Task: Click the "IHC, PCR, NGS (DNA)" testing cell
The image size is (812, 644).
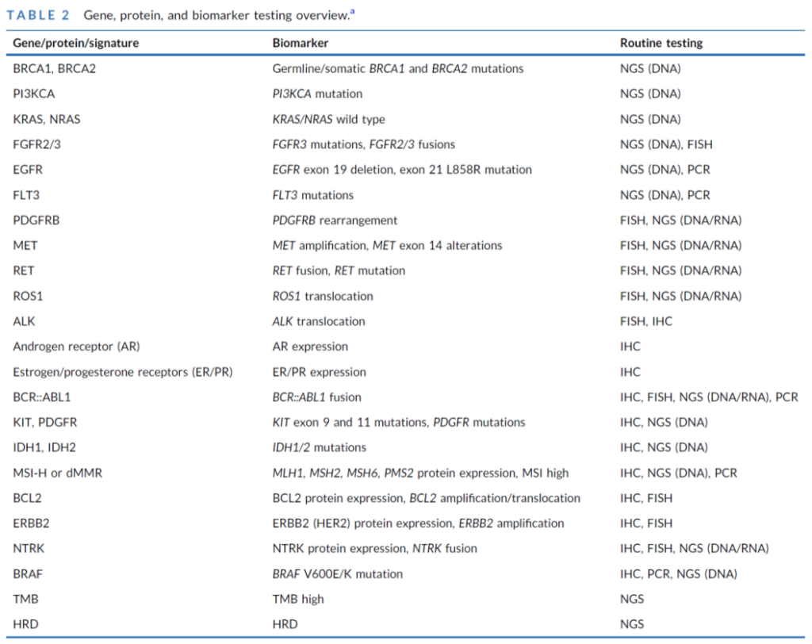Action: pyautogui.click(x=678, y=574)
